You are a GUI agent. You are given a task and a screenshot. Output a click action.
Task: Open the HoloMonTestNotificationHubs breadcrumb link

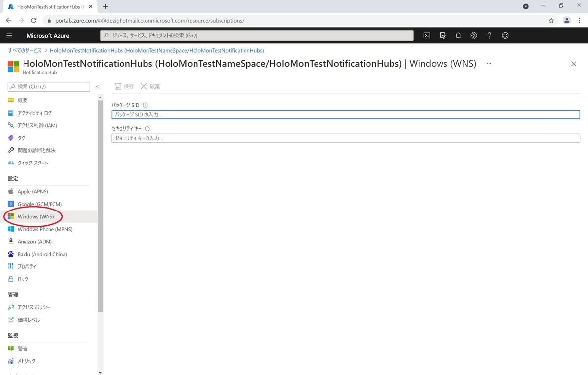tap(157, 50)
